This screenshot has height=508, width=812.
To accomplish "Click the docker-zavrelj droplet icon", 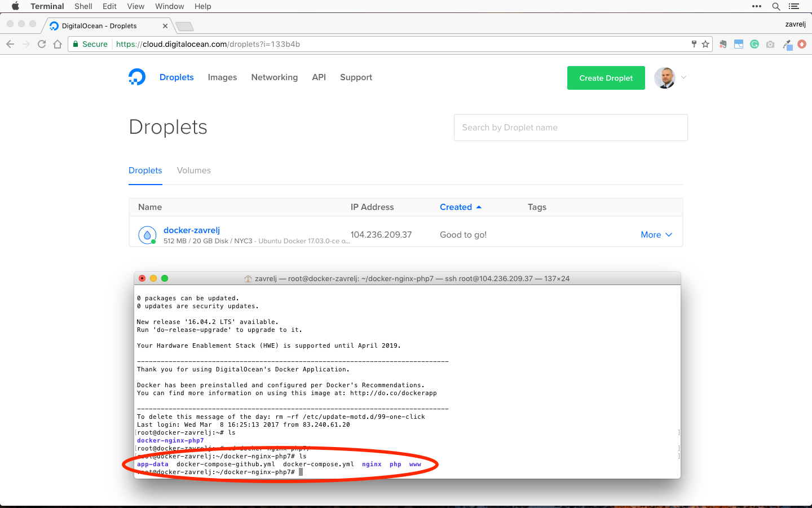I will pos(147,235).
